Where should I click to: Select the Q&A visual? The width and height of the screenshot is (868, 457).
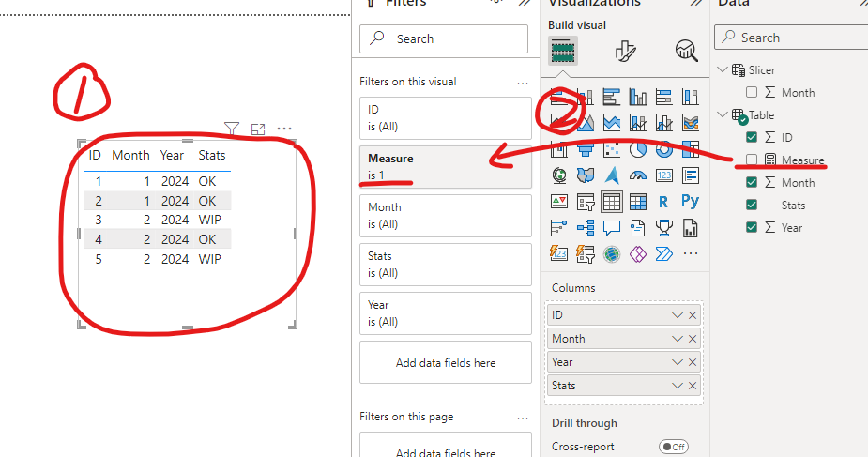pyautogui.click(x=611, y=228)
